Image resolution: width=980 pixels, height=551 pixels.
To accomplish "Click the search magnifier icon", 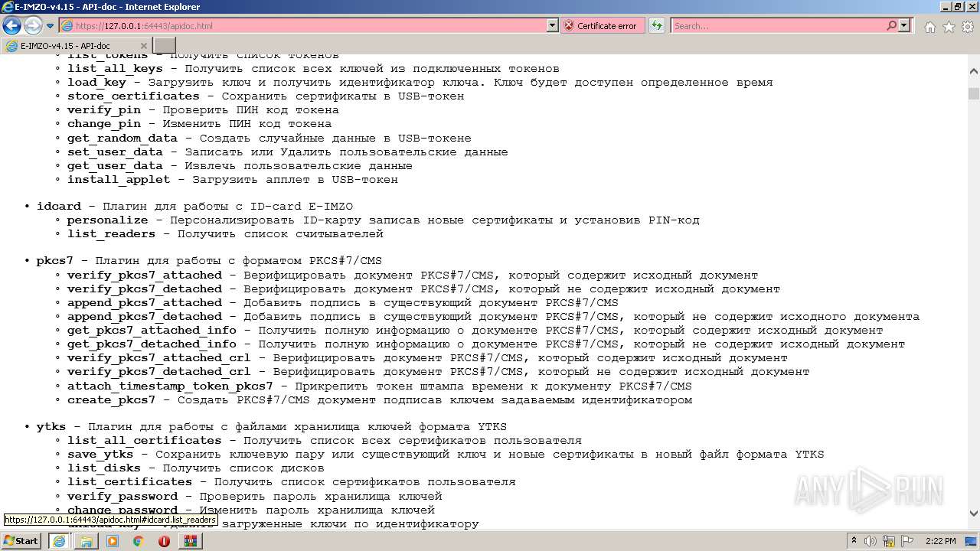I will coord(891,26).
